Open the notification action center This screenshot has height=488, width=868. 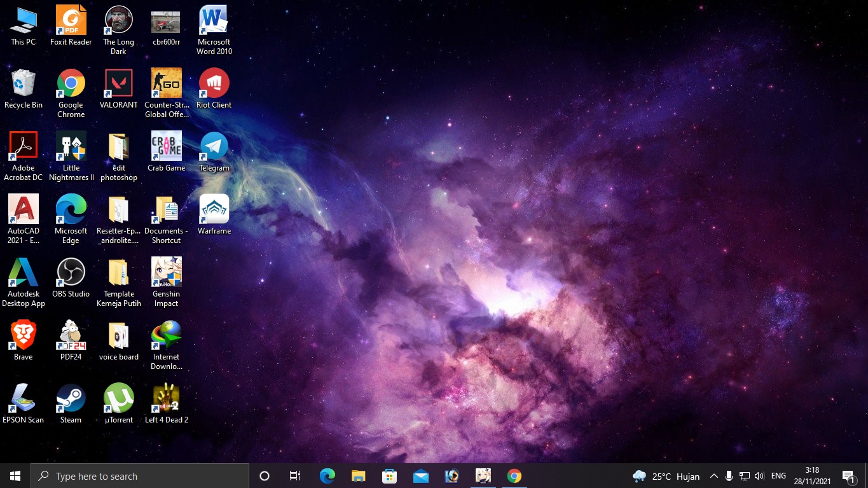848,476
